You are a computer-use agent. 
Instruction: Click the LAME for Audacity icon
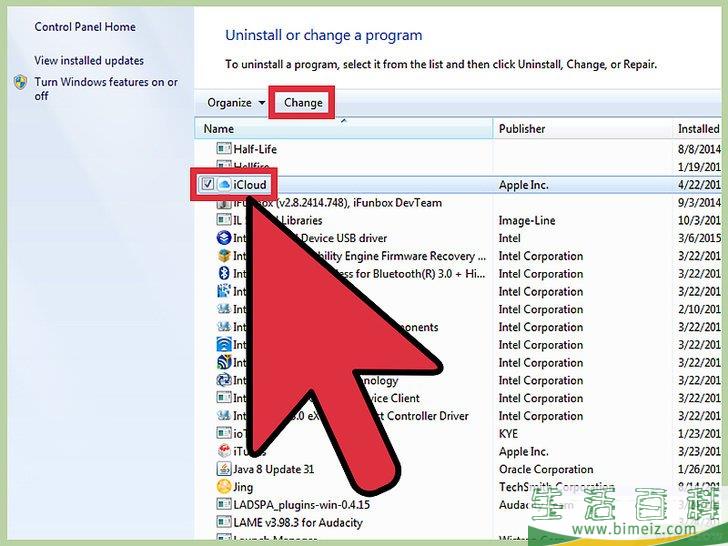click(x=224, y=522)
